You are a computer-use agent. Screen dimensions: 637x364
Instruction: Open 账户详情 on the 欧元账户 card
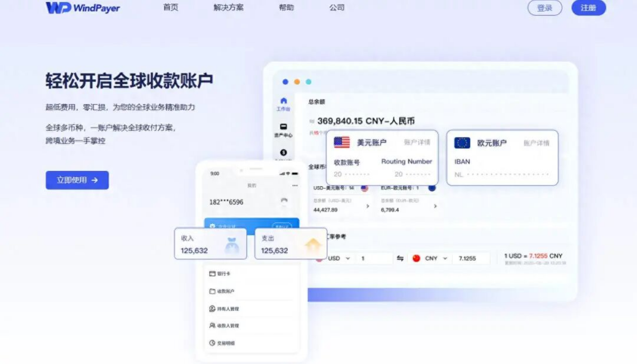tap(536, 143)
